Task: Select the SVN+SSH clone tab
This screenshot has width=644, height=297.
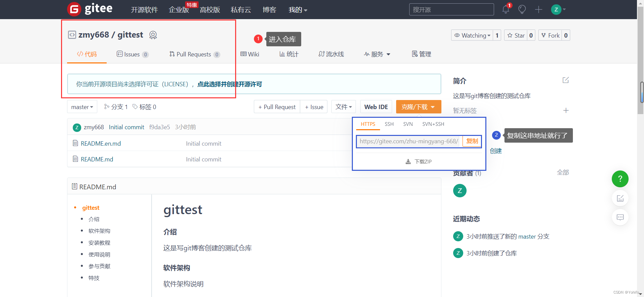Action: [x=433, y=124]
